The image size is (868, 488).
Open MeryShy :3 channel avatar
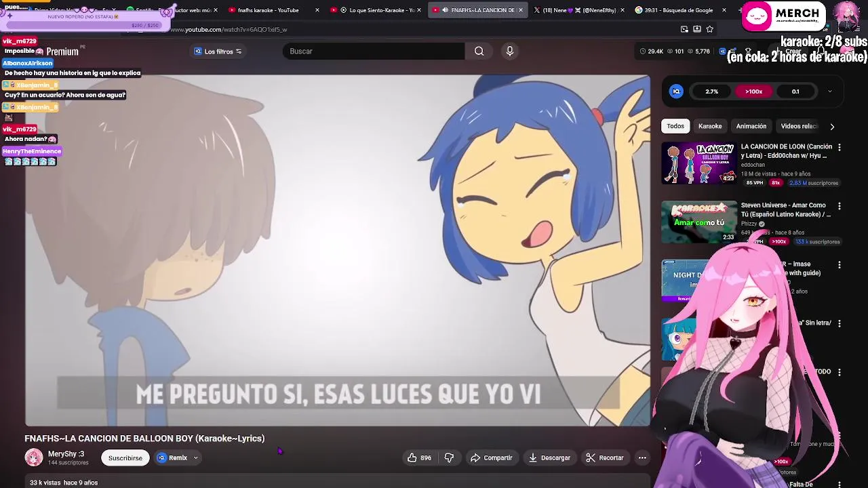click(33, 458)
